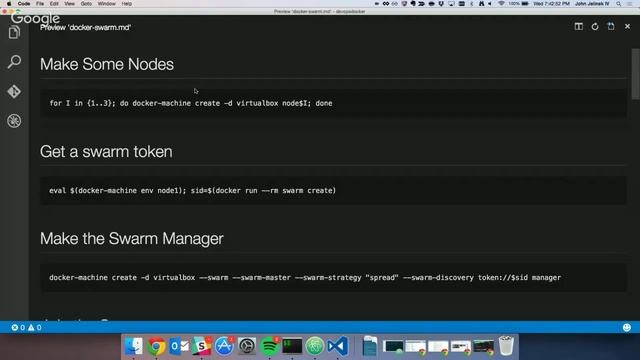This screenshot has height=360, width=640.
Task: Open the folder stack in the Dock
Action: 370,346
